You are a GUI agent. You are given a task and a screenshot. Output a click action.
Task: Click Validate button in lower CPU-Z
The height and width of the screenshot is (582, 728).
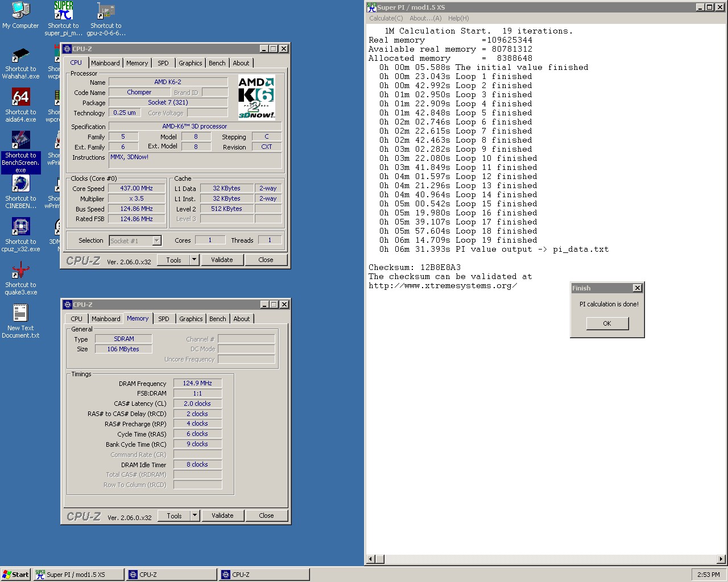click(x=222, y=516)
